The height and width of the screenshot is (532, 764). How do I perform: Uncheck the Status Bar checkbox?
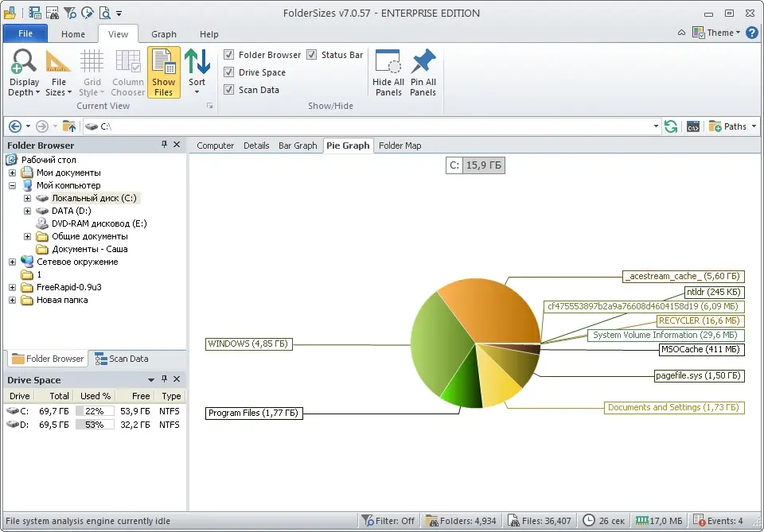pyautogui.click(x=311, y=55)
